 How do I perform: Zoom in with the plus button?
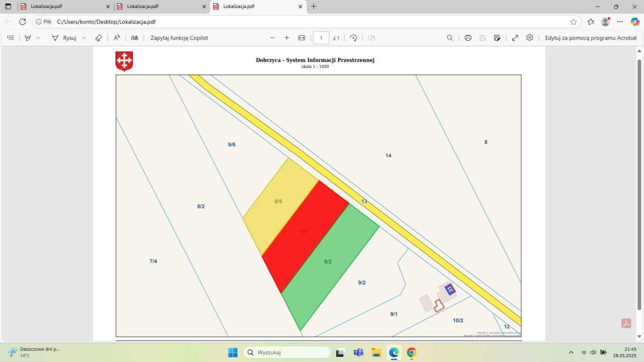[x=287, y=38]
